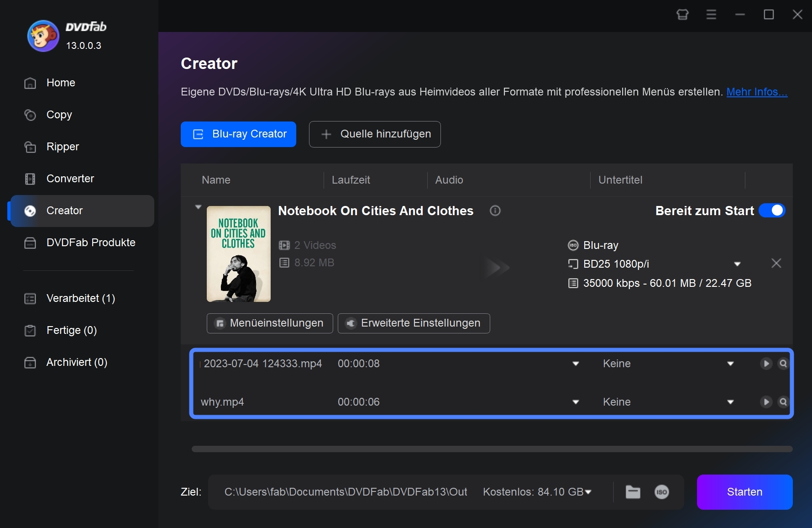812x528 pixels.
Task: Show the Verarbeitet (1) task list
Action: [82, 298]
